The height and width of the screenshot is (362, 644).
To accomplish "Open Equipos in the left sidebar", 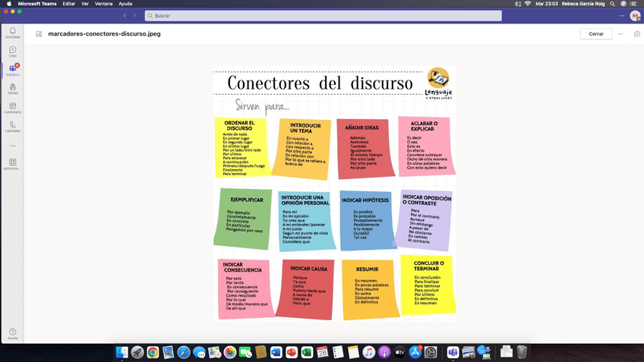I will [x=12, y=70].
